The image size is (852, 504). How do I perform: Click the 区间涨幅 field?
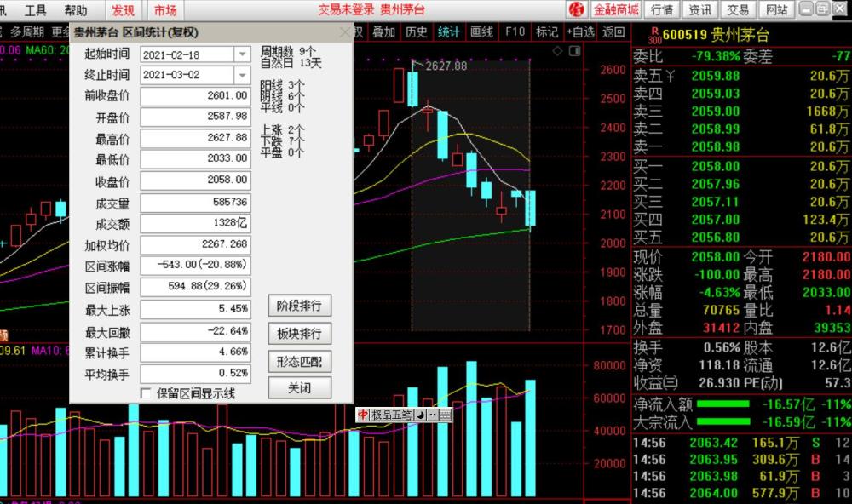point(196,265)
